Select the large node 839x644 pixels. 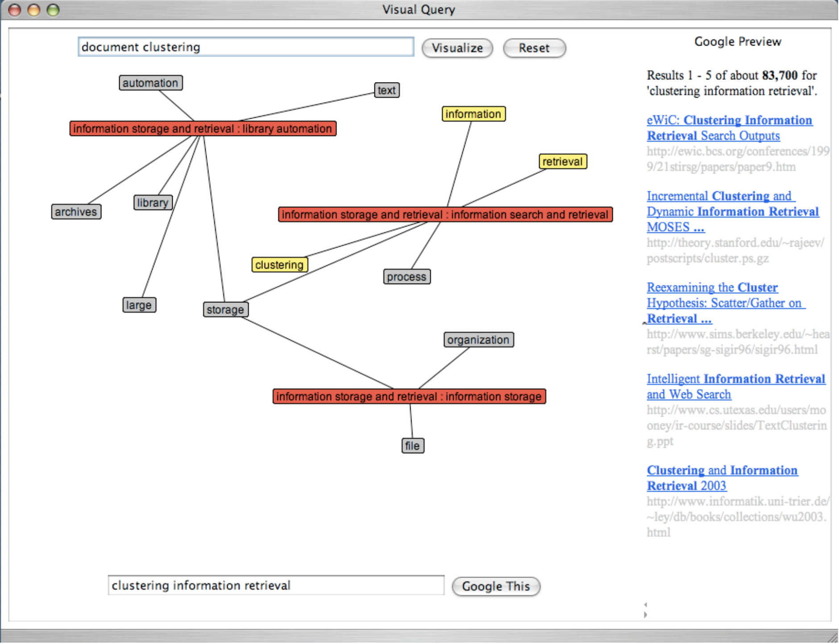coord(139,305)
